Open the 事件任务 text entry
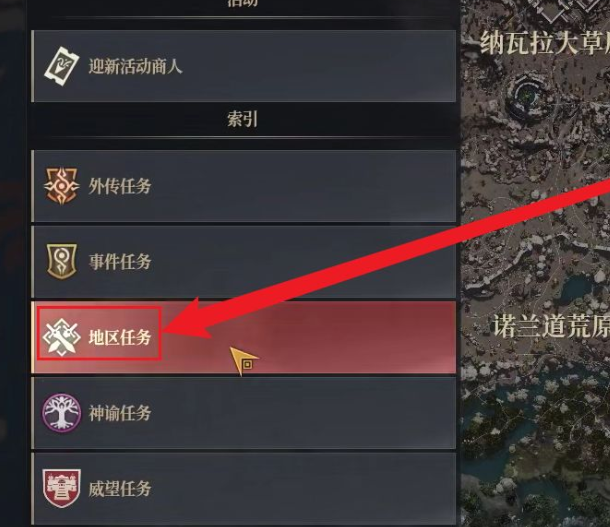Viewport: 610px width, 527px height. (x=119, y=261)
